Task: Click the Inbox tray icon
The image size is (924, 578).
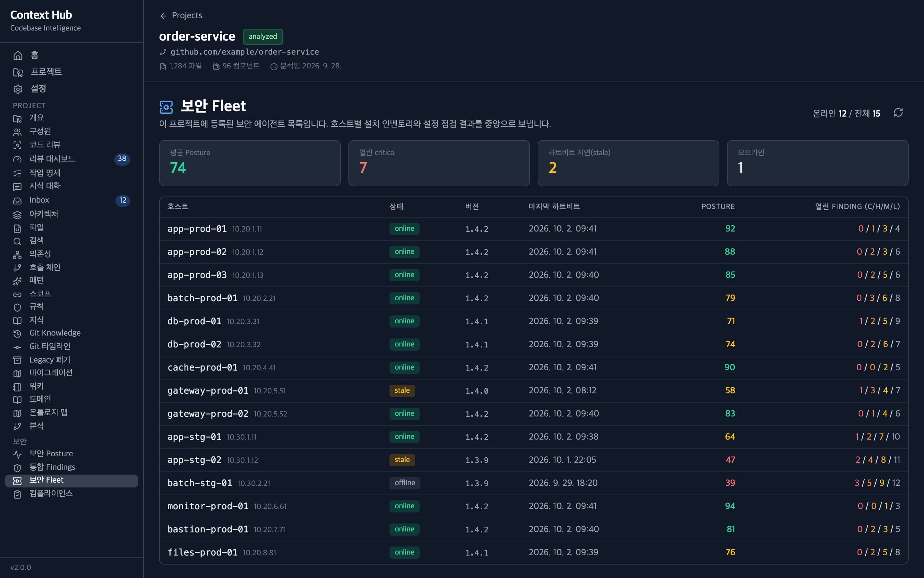Action: [x=17, y=200]
